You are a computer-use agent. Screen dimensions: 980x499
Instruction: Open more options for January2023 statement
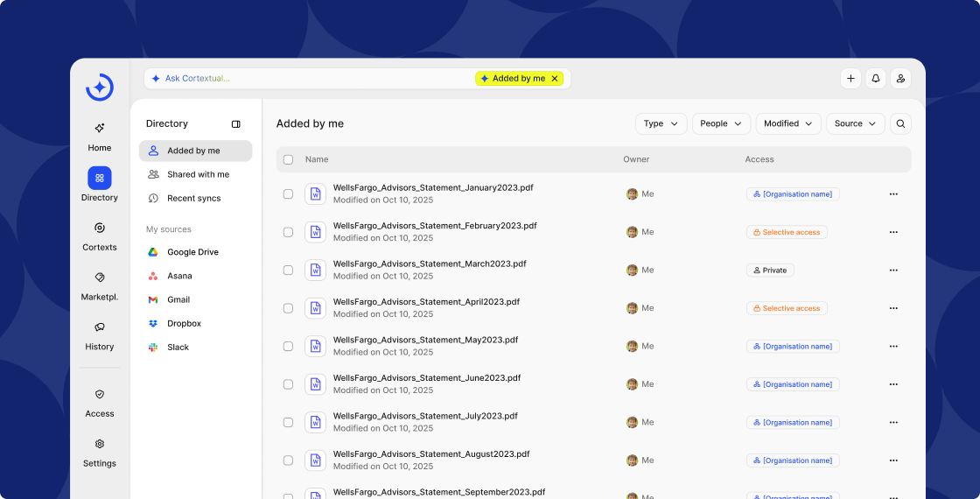(893, 194)
